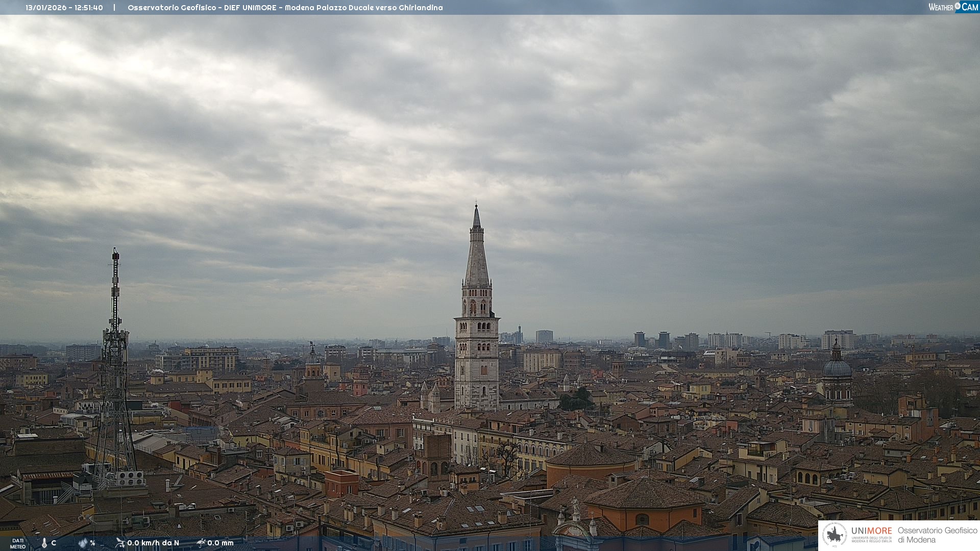Click the thermometer temperature icon
This screenshot has height=551, width=980.
(x=44, y=543)
